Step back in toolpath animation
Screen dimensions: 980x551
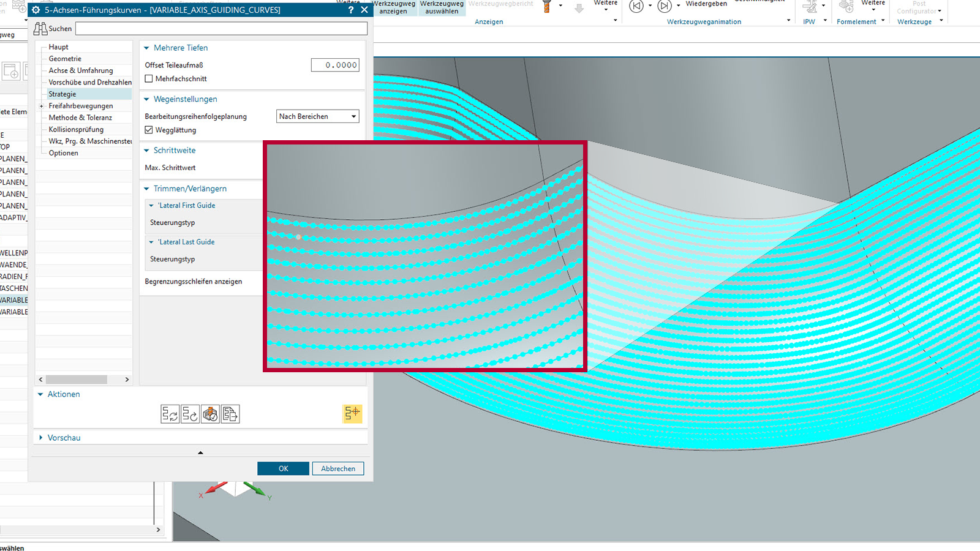(637, 6)
